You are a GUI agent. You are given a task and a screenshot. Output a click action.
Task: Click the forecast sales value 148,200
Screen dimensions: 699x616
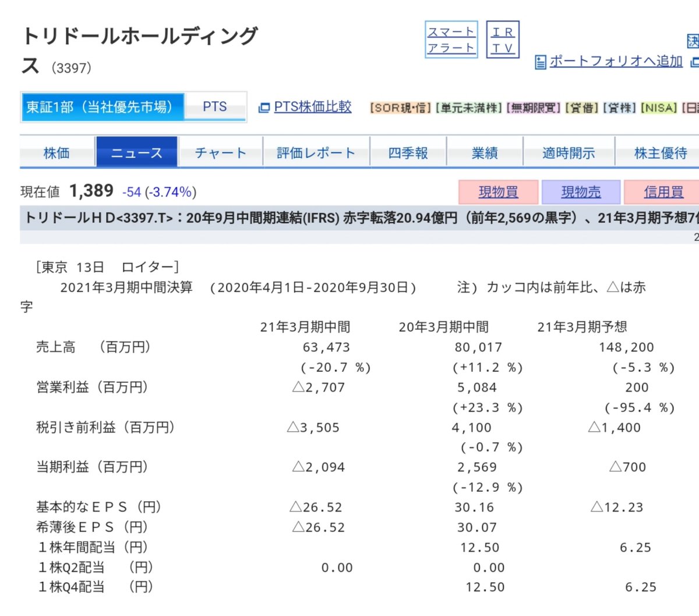click(626, 347)
